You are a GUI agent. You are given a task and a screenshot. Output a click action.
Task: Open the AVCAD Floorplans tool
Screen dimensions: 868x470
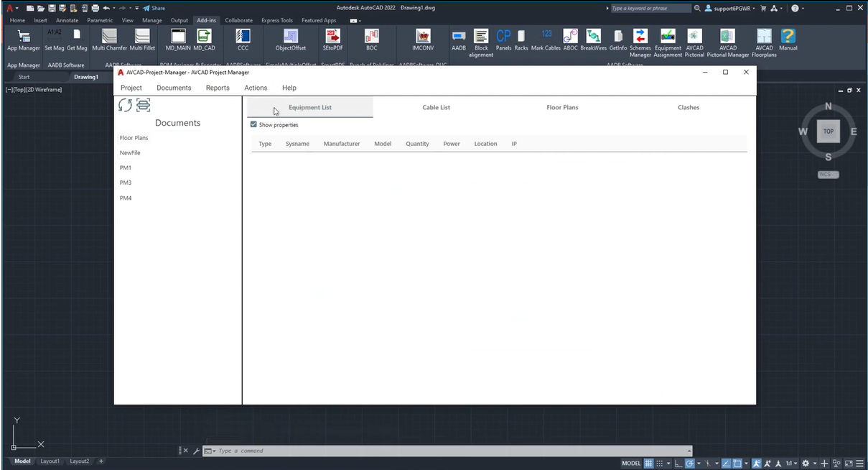coord(764,43)
